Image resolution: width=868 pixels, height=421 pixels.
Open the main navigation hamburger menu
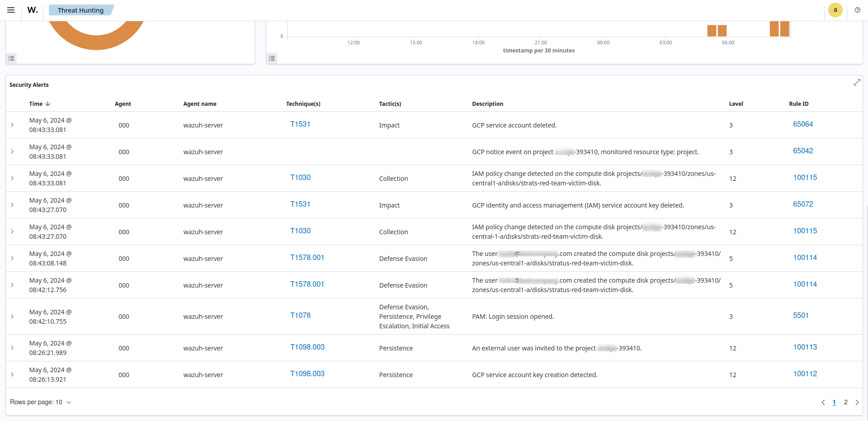pyautogui.click(x=10, y=9)
